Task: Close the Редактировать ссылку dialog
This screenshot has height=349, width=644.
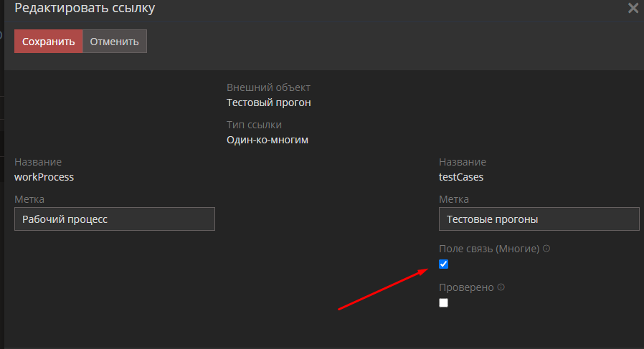Action: tap(633, 9)
